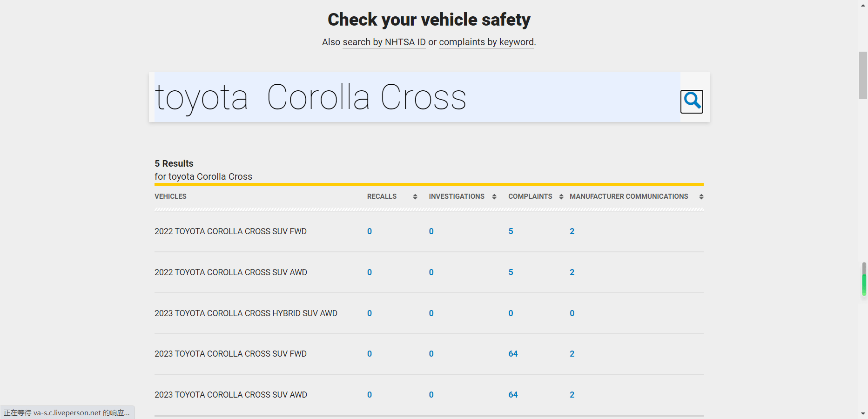
Task: Click the '5 Results' heading text
Action: point(174,163)
